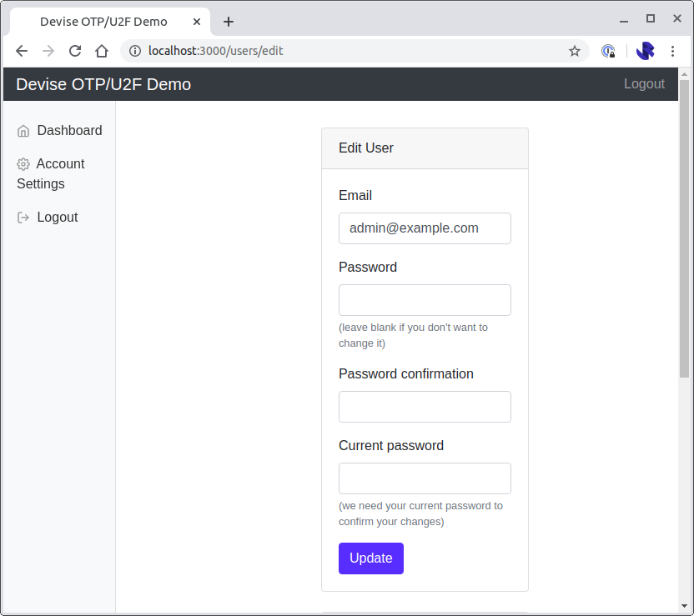Viewport: 694px width, 616px height.
Task: Click the 'leave blank' password hint text
Action: pyautogui.click(x=413, y=335)
